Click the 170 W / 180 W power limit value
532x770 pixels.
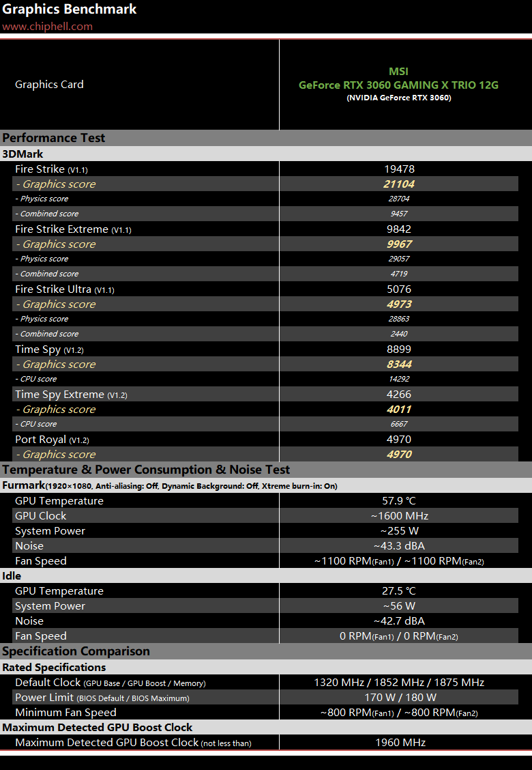pos(400,698)
